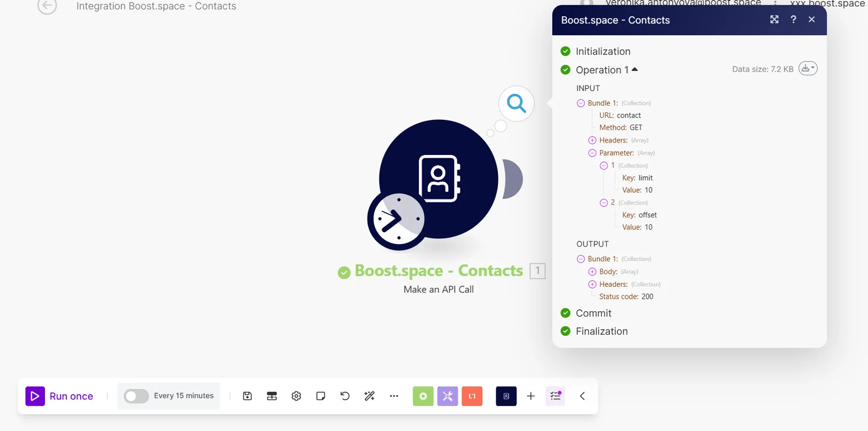The image size is (868, 431).
Task: Collapse the Parameter array
Action: pos(592,153)
